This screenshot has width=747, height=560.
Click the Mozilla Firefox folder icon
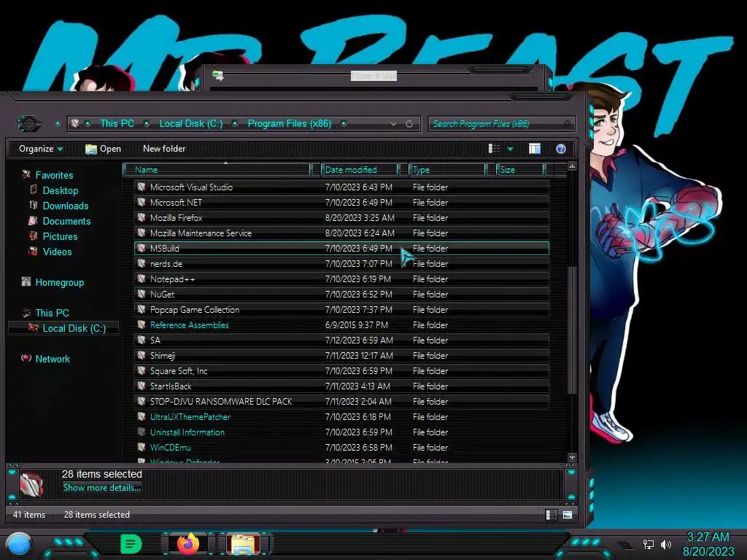(x=142, y=217)
